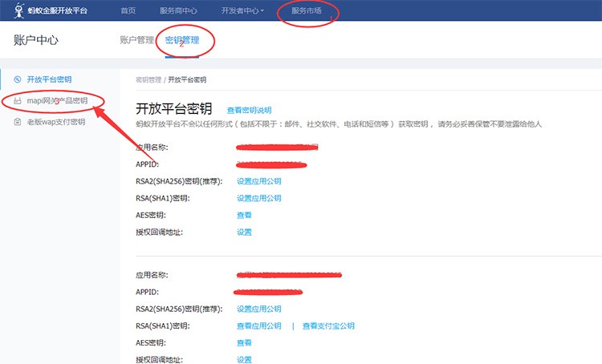Click the 账户中心 page title
602x364 pixels.
pyautogui.click(x=36, y=40)
